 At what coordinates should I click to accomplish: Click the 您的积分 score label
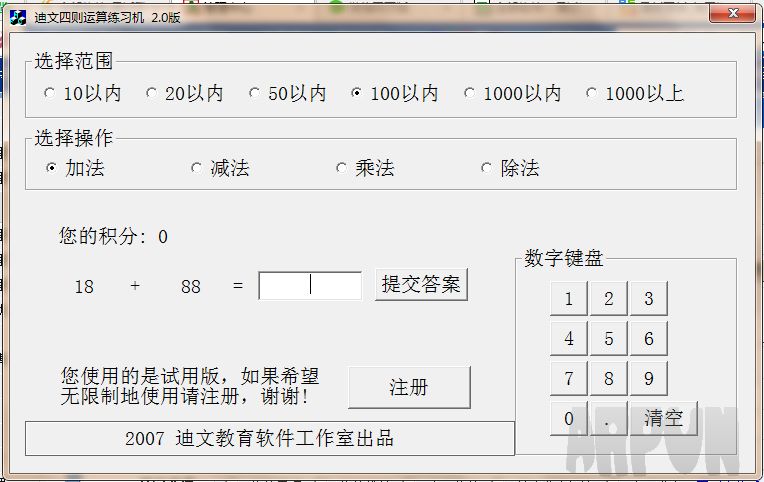(113, 236)
